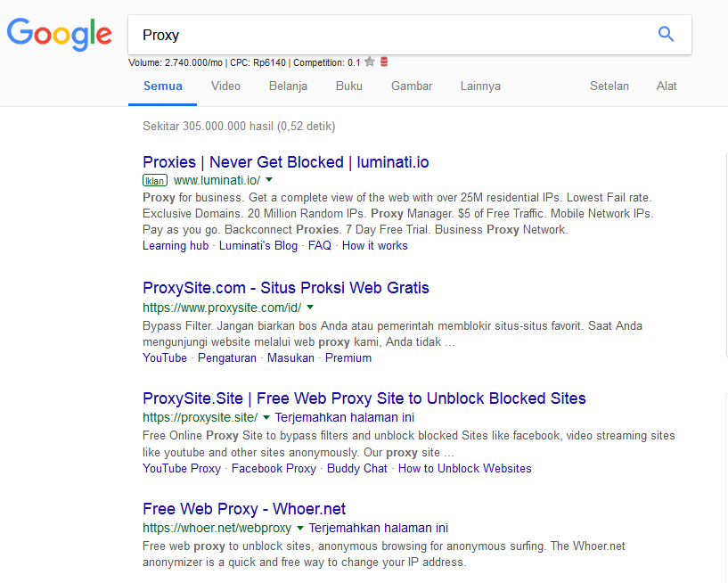Viewport: 728px width, 583px height.
Task: Click the https://www.proxysite.com/id/ URL text
Action: 222,308
